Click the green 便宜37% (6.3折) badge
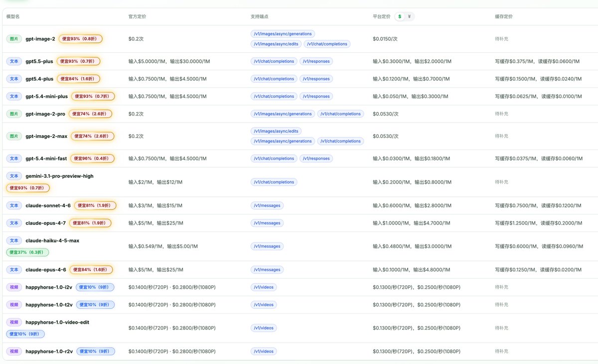 [x=27, y=252]
